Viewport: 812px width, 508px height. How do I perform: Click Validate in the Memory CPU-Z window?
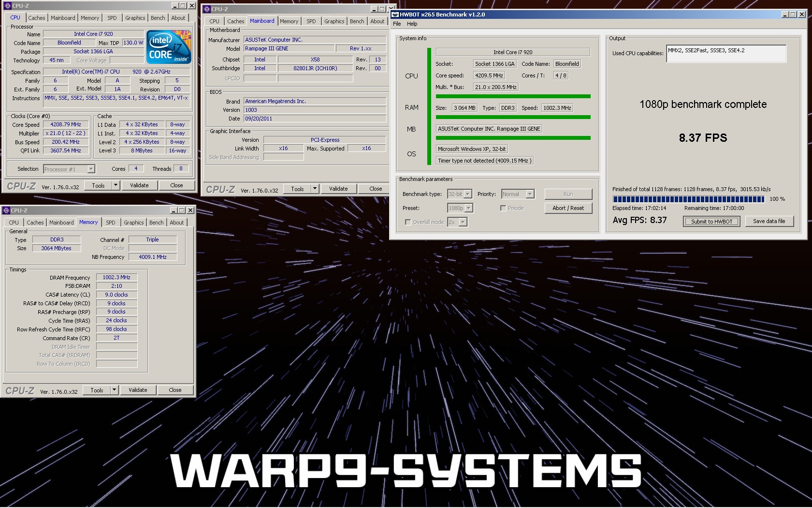(x=138, y=390)
